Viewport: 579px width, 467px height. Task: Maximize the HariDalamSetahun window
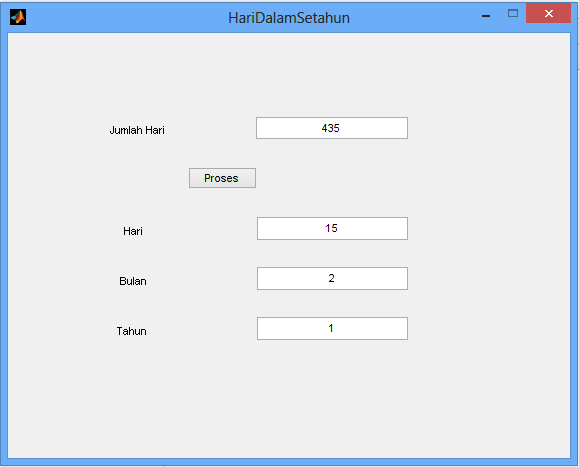click(x=513, y=14)
